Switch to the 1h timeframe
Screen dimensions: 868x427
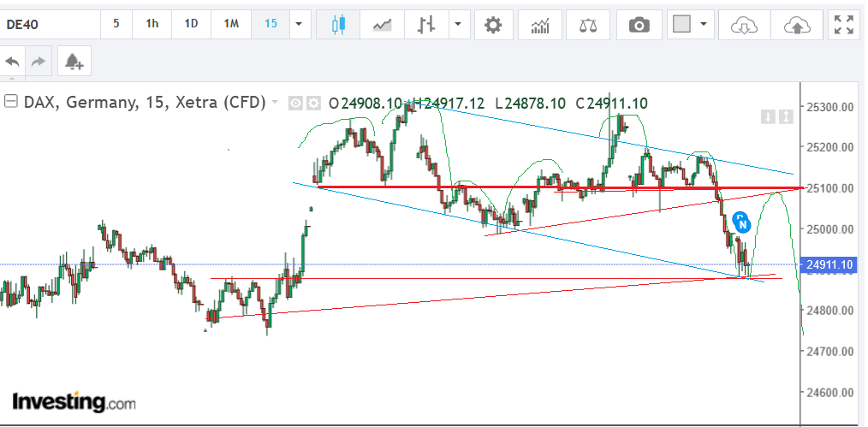(x=152, y=24)
